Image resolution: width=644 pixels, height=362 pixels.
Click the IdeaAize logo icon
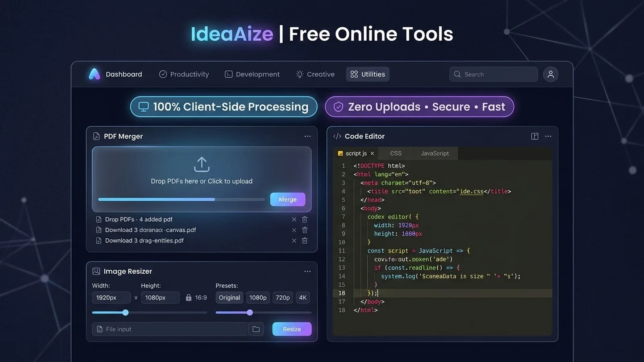[x=94, y=74]
